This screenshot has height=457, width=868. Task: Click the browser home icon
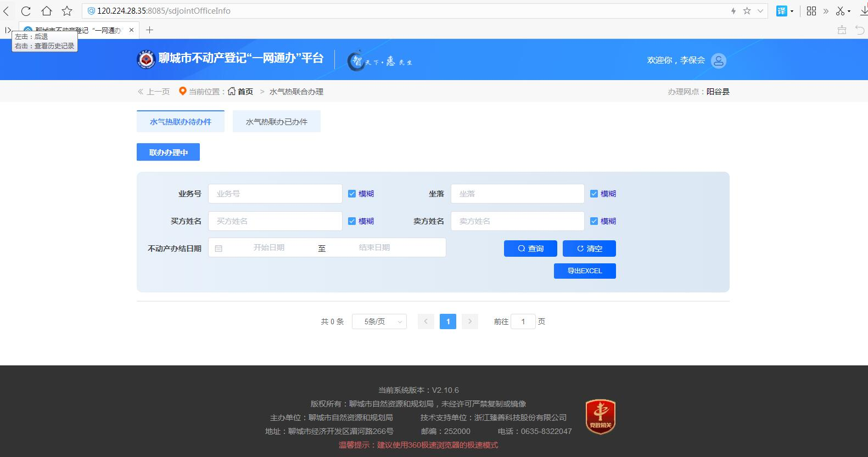click(x=47, y=11)
